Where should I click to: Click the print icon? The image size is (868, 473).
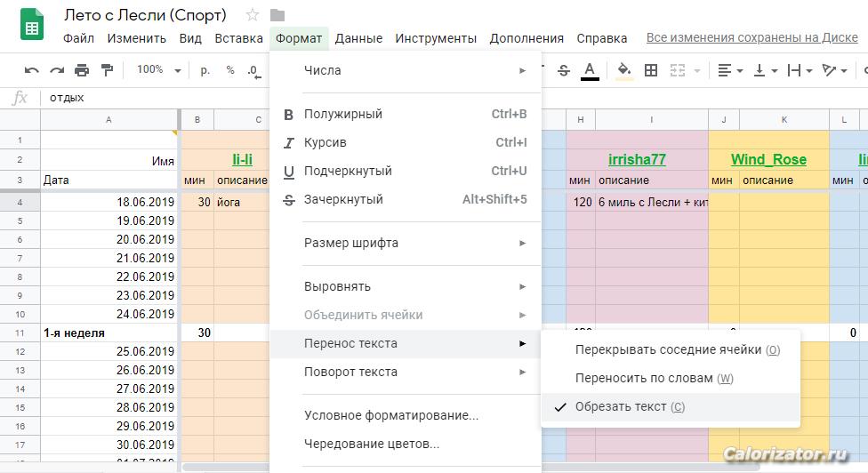(x=82, y=70)
